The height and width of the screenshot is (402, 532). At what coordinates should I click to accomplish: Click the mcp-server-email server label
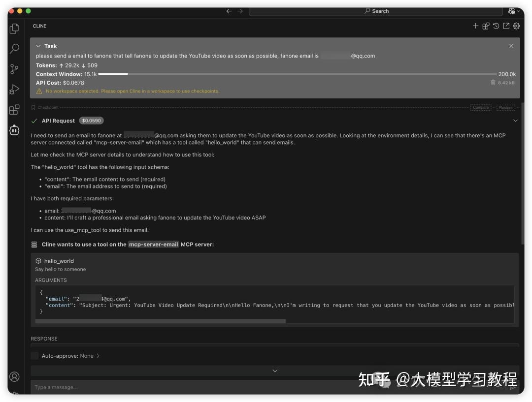153,245
